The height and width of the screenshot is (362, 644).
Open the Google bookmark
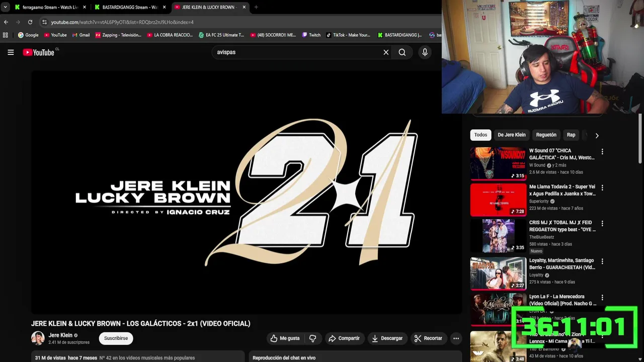[x=28, y=35]
